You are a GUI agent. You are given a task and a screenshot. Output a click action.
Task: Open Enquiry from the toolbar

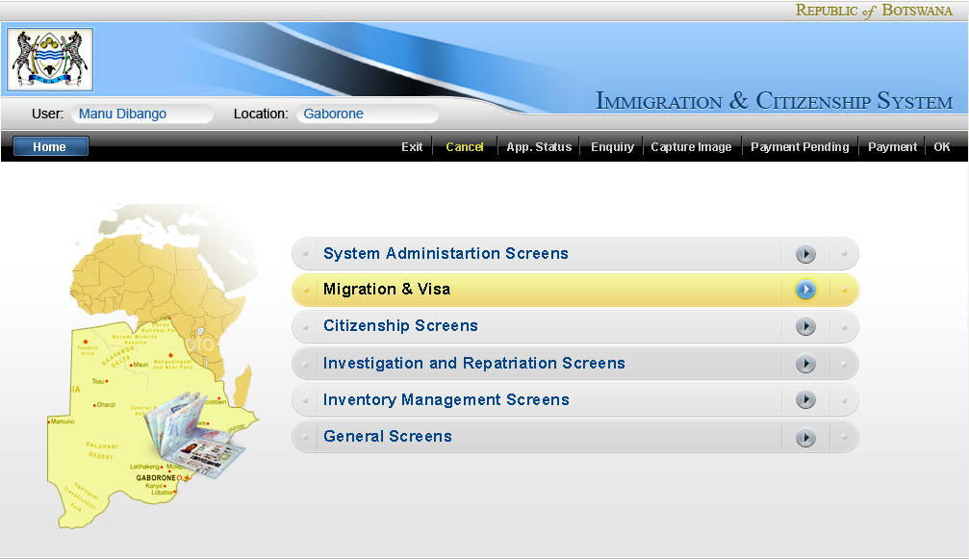point(612,147)
